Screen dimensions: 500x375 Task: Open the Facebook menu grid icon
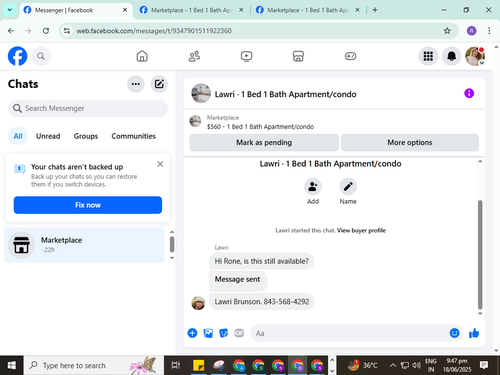[x=428, y=56]
